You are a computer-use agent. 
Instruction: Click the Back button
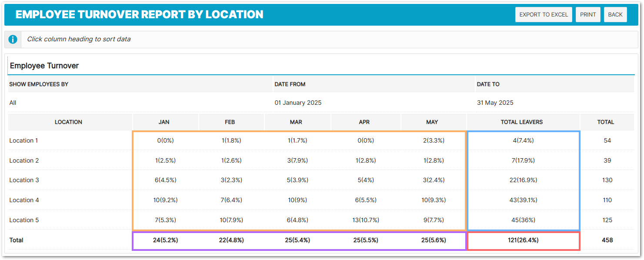(x=615, y=14)
